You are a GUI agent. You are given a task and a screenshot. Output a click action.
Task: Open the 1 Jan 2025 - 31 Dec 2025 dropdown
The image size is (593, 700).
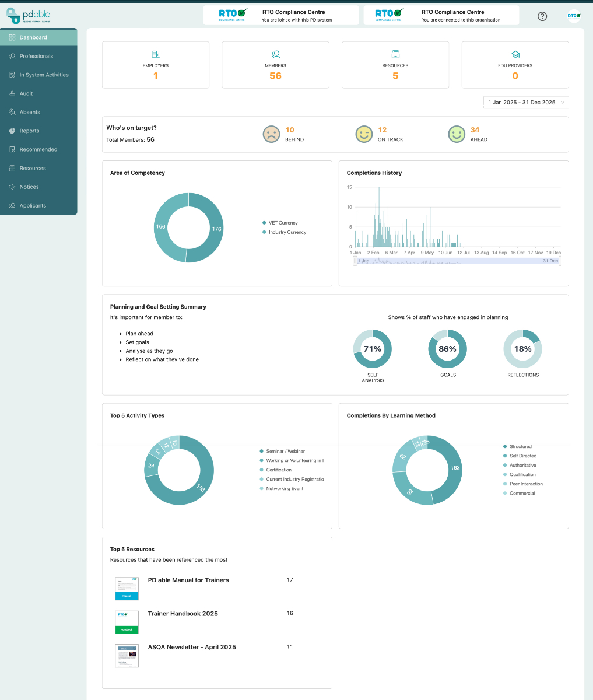point(525,102)
